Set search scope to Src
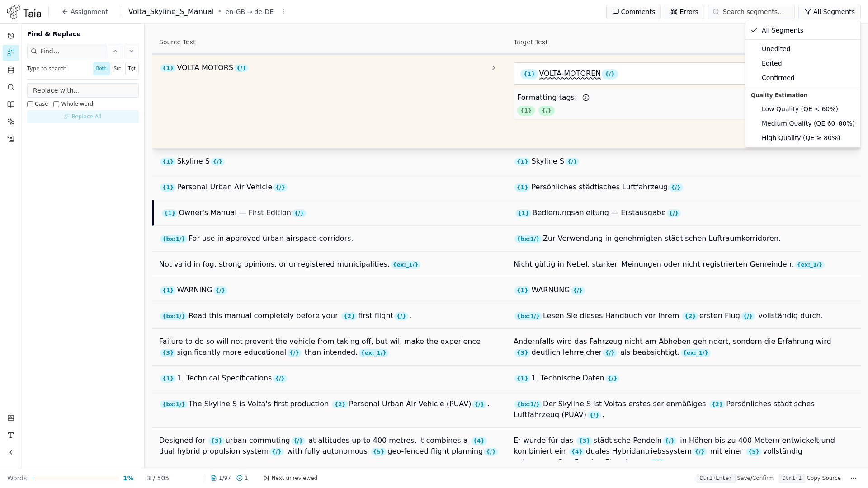Viewport: 868px width, 488px height. click(118, 69)
